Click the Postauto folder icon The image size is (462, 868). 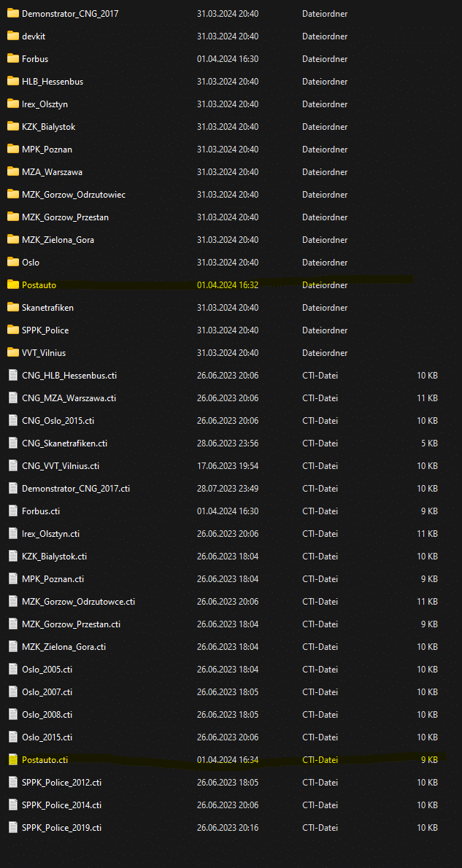(x=12, y=284)
